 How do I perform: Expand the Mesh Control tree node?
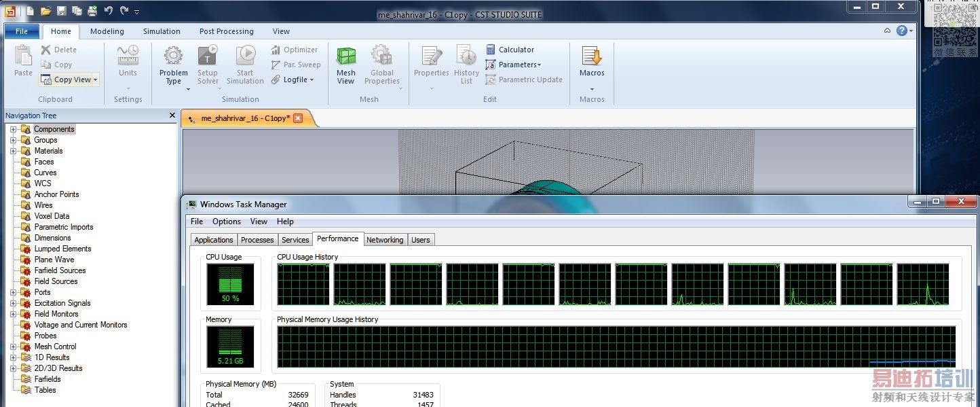(13, 347)
